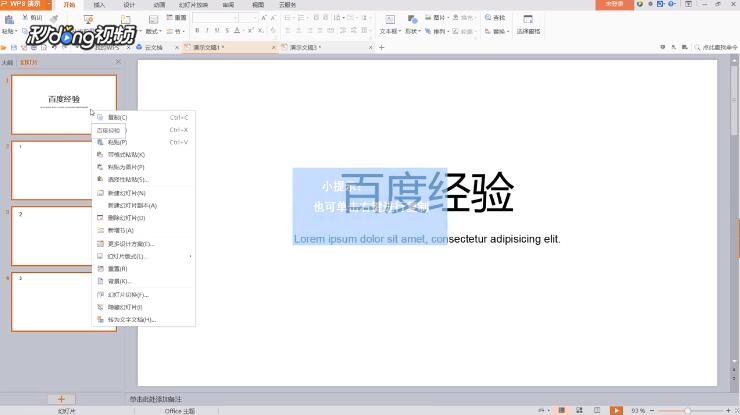This screenshot has width=740, height=415.
Task: Open Background (K) settings entry
Action: (143, 281)
